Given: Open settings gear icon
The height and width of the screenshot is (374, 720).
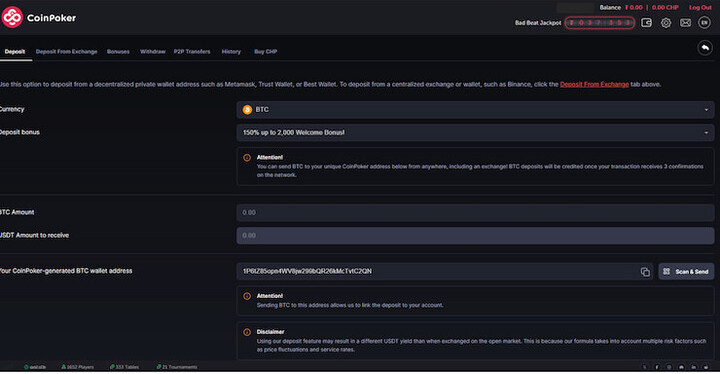Looking at the screenshot, I should pos(666,23).
